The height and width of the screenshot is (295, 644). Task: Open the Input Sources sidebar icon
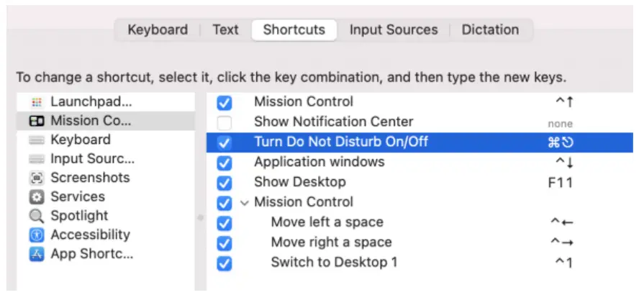coord(37,159)
